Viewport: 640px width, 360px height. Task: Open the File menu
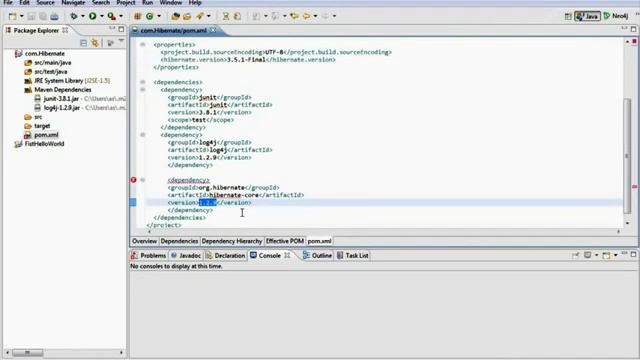point(8,2)
